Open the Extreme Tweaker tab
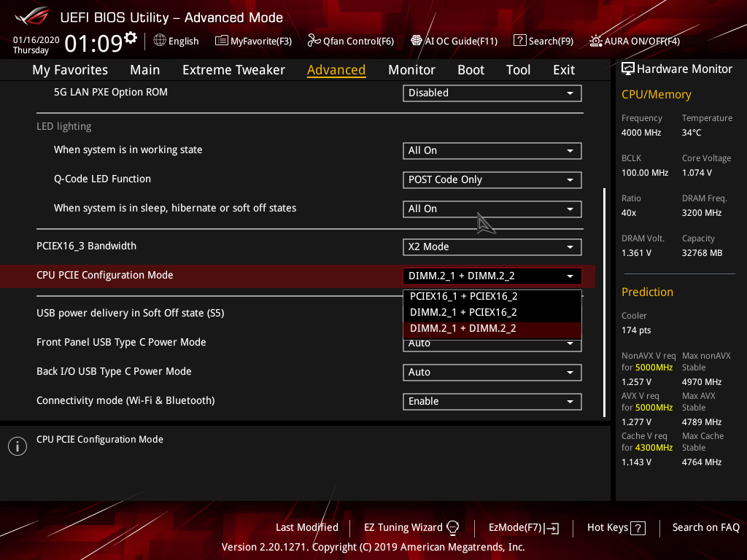747x560 pixels. click(x=233, y=70)
